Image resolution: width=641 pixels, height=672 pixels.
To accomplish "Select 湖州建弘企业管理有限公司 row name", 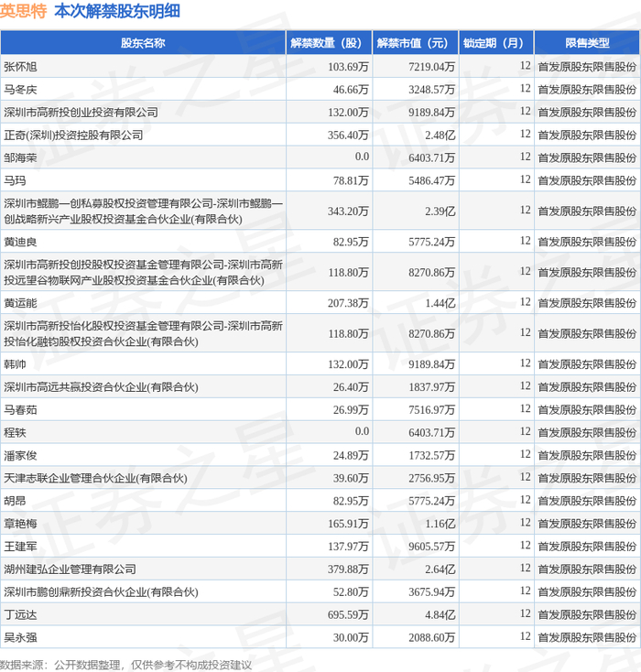I will click(x=70, y=569).
